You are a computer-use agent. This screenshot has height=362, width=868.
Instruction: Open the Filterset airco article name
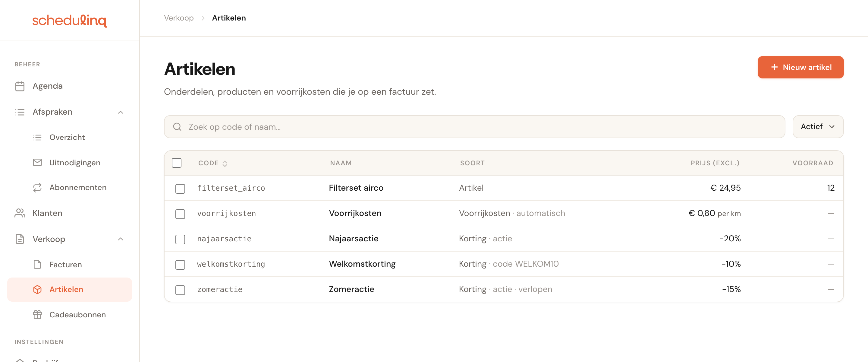point(356,188)
